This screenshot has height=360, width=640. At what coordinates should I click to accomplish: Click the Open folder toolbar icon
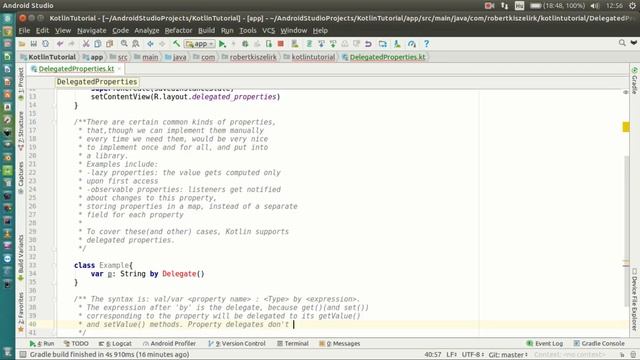click(x=22, y=44)
